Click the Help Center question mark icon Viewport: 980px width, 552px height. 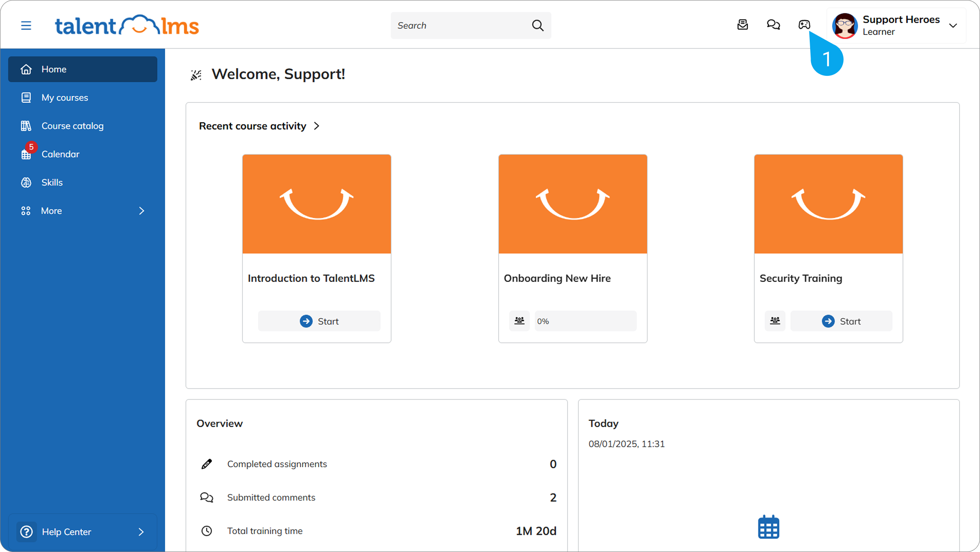[x=26, y=532]
